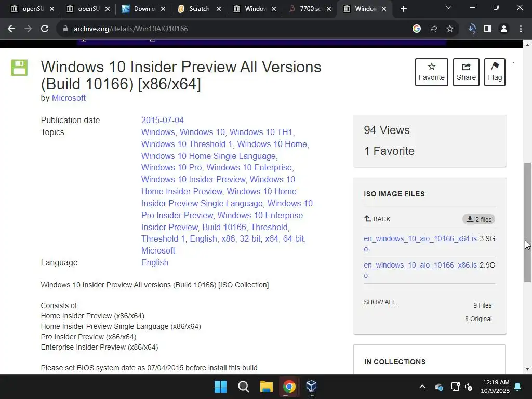Click scrollbar up arrow

click(x=527, y=45)
